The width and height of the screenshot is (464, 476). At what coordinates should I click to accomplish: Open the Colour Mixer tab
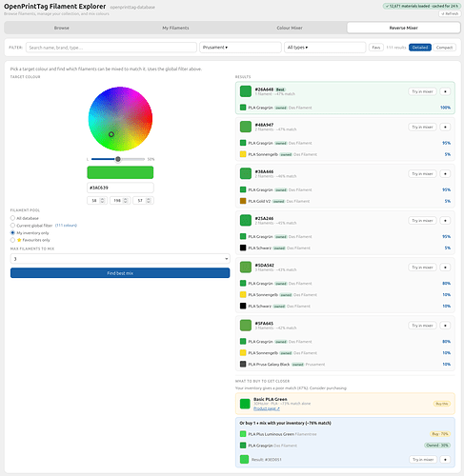(x=290, y=28)
